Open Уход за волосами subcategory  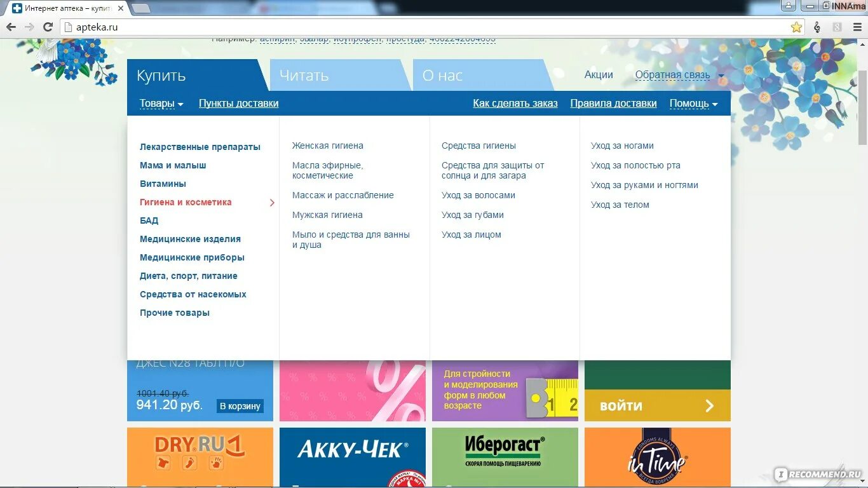pos(478,195)
